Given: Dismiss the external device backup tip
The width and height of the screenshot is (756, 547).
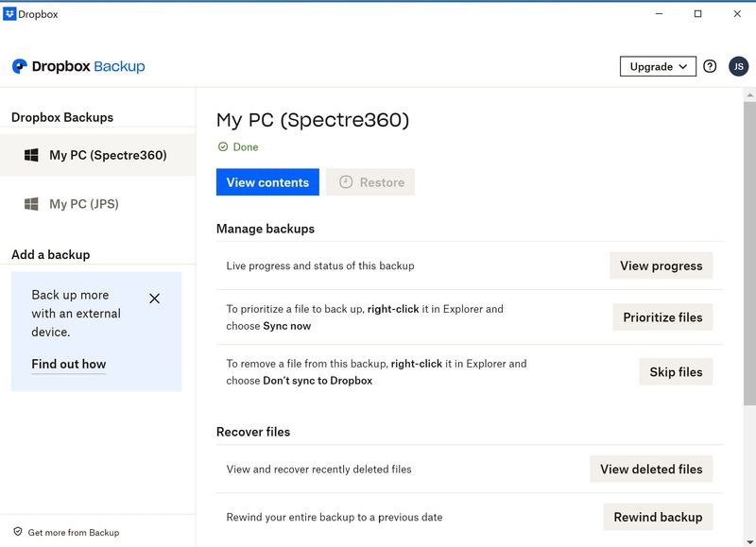Looking at the screenshot, I should coord(155,299).
